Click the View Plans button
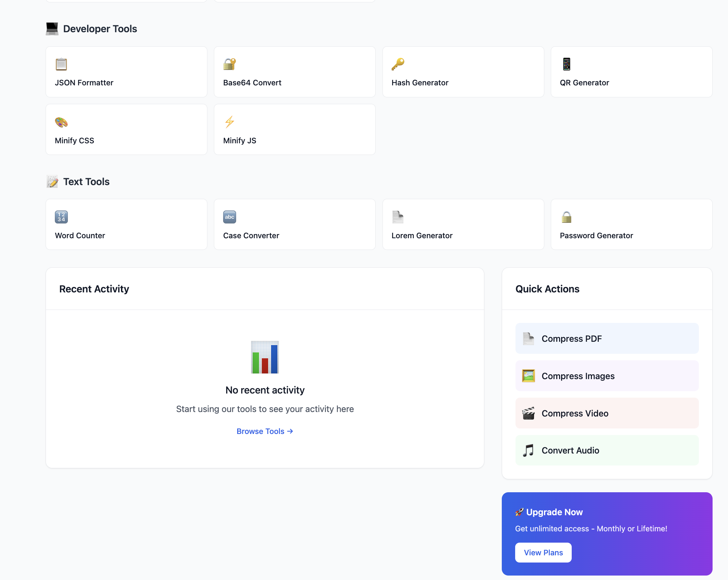Image resolution: width=728 pixels, height=580 pixels. 543,553
